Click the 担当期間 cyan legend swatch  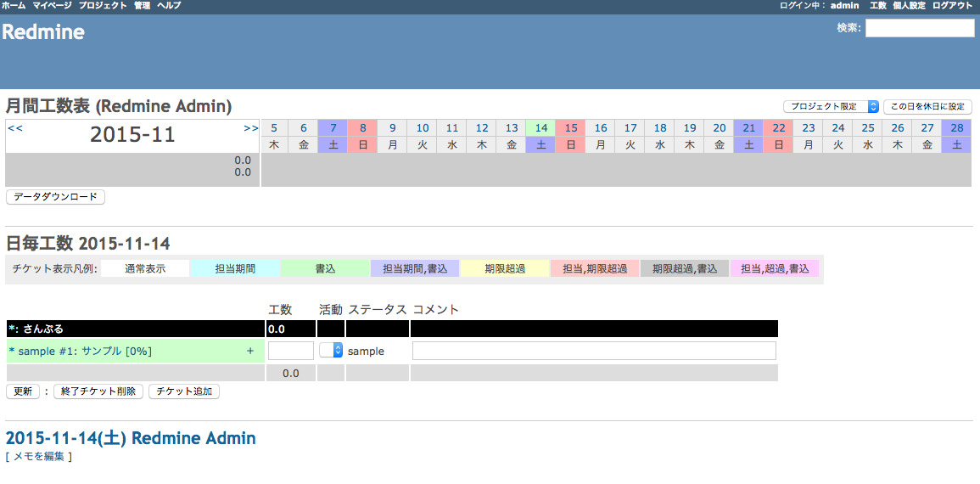[235, 269]
